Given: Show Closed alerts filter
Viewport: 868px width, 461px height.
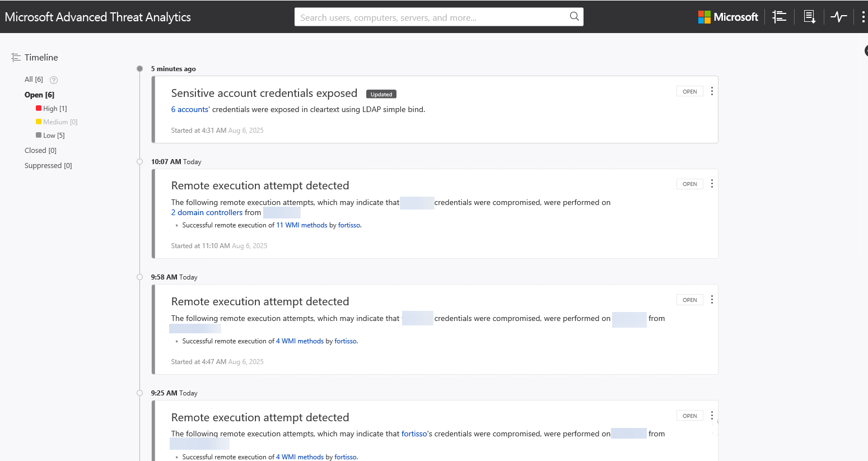Looking at the screenshot, I should pyautogui.click(x=40, y=151).
